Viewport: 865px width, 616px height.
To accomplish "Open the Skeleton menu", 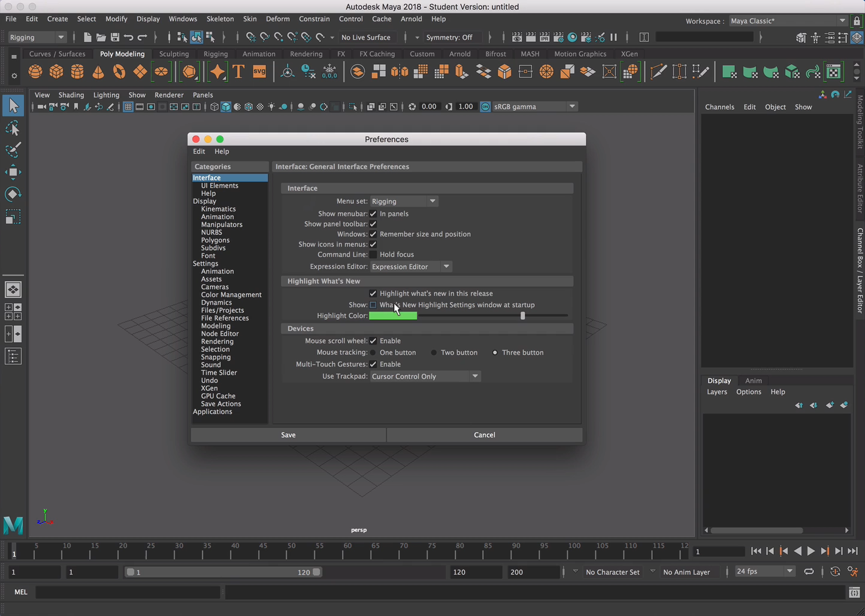I will coord(220,19).
